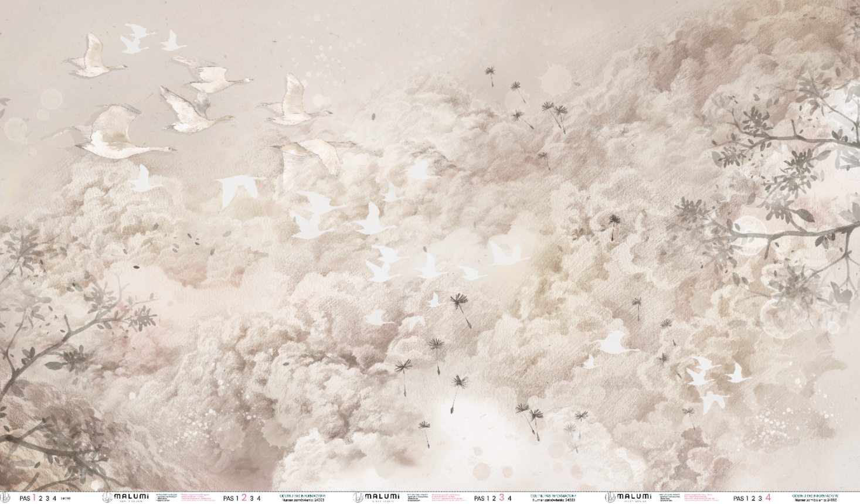
Task: Click the middle MALUMI logo in the bottom strip
Action: pyautogui.click(x=376, y=498)
